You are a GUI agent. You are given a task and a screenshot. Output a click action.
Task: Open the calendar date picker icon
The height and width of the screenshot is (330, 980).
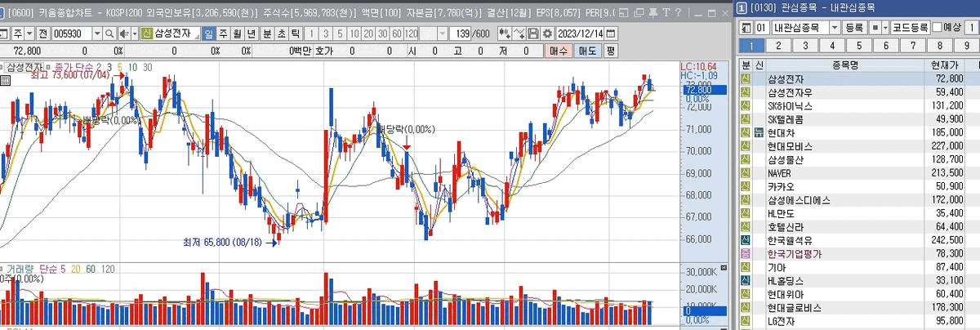(x=610, y=33)
